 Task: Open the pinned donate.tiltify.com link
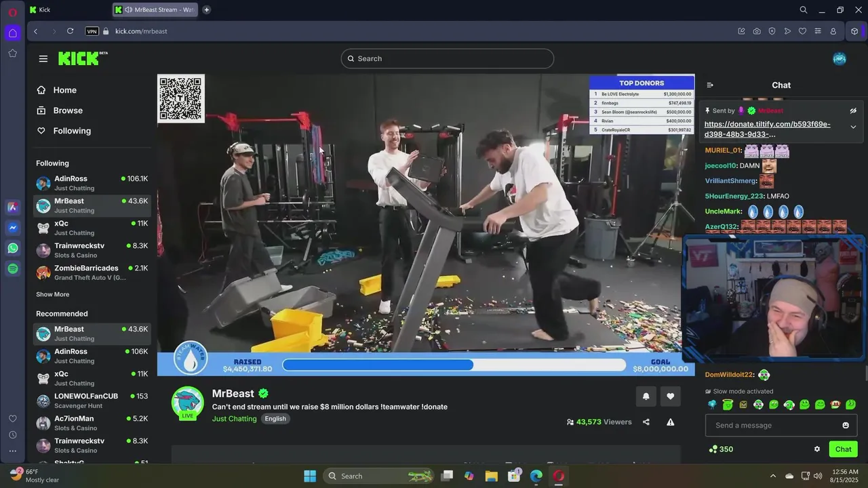coord(767,129)
